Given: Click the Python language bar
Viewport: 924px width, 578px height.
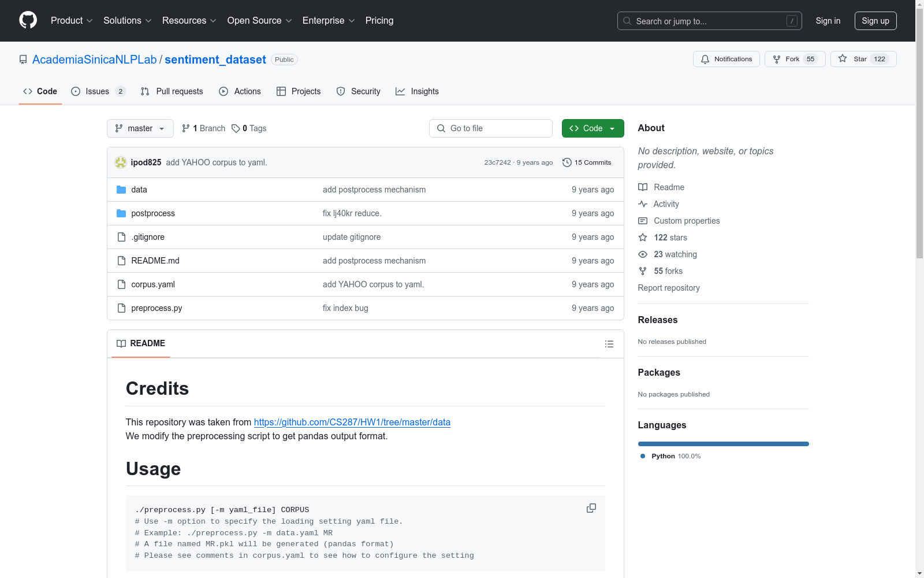Looking at the screenshot, I should pos(724,444).
